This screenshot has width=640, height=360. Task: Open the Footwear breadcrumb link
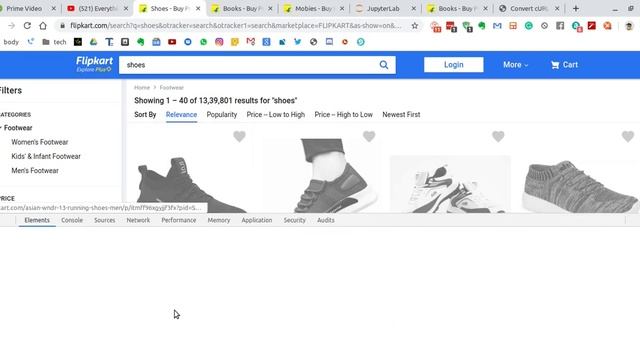(x=171, y=87)
